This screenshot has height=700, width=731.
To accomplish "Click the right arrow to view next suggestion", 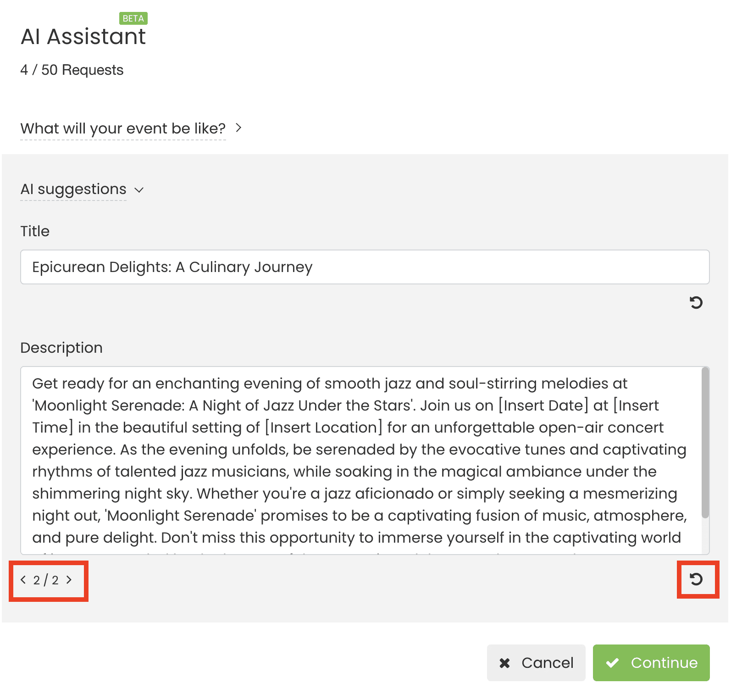I will pos(69,580).
